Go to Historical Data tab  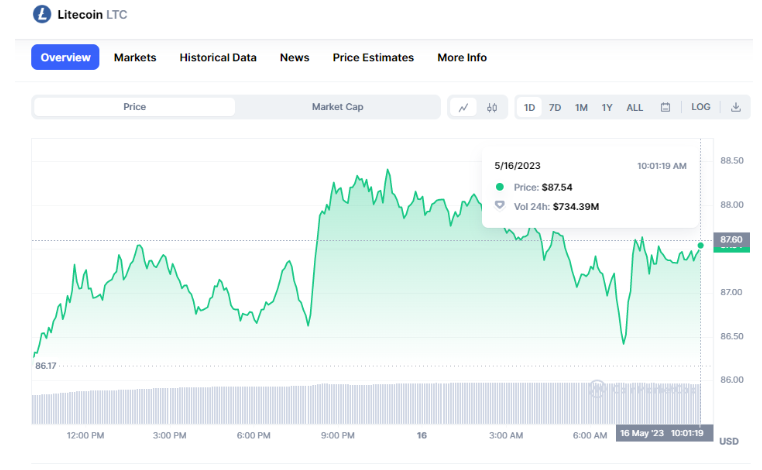coord(218,57)
